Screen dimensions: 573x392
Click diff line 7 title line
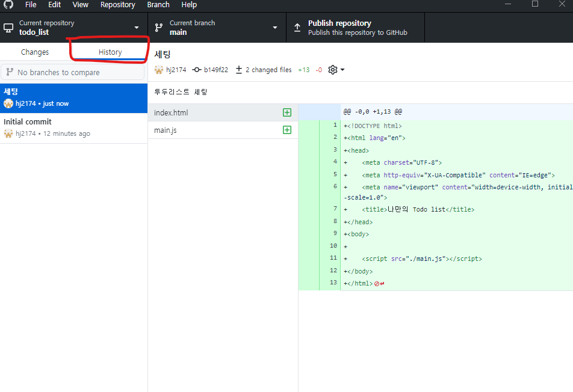pos(409,209)
